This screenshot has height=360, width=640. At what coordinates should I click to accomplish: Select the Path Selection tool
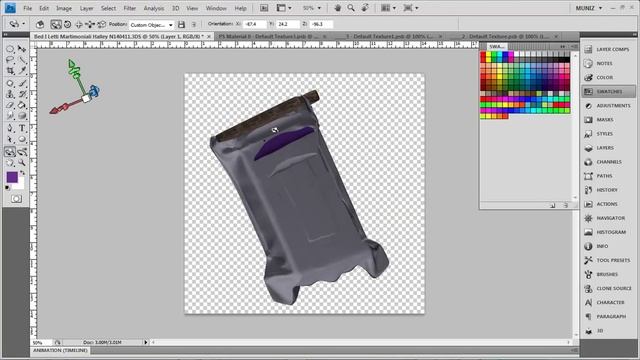click(10, 140)
